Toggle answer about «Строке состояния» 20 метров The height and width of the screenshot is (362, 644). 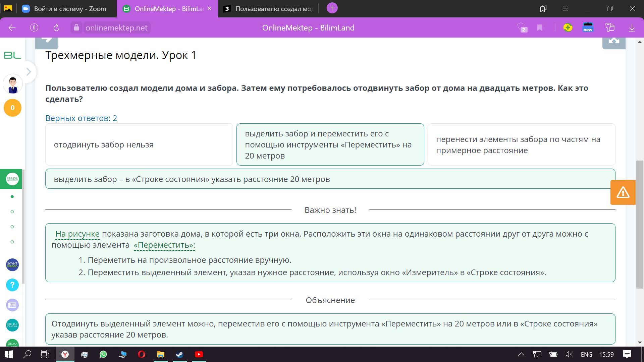tap(330, 179)
